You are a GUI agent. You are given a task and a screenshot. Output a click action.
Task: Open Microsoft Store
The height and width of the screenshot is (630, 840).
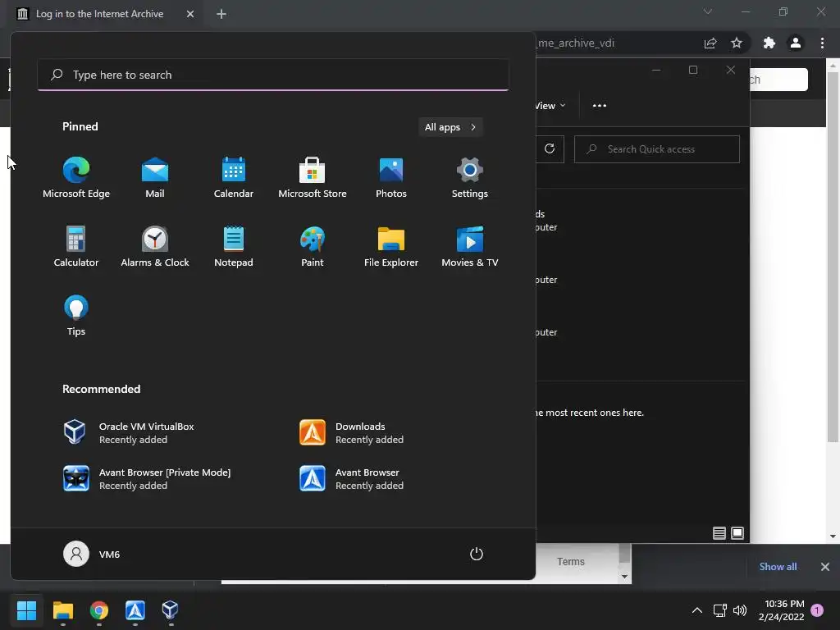[x=313, y=178]
